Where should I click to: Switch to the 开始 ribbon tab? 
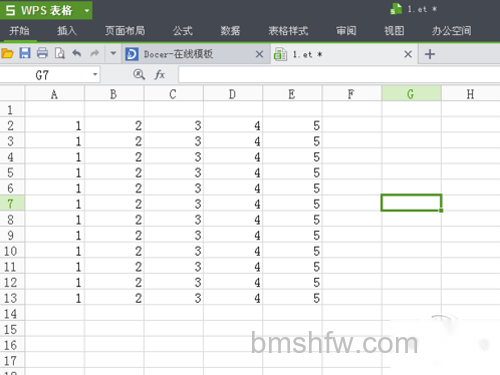(19, 31)
